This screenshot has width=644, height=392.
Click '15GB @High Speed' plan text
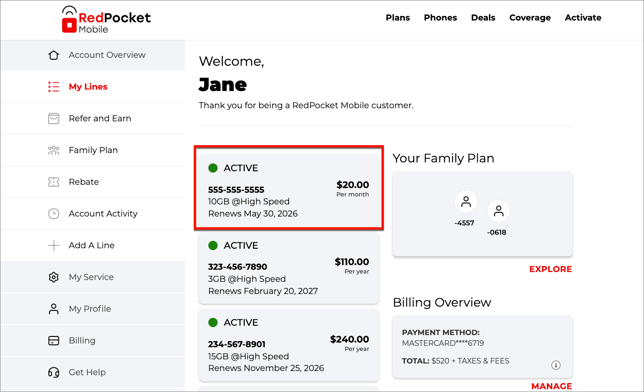248,356
